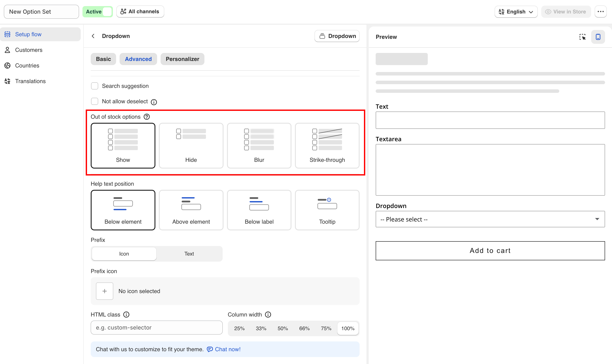Switch to mobile preview icon

coord(598,37)
